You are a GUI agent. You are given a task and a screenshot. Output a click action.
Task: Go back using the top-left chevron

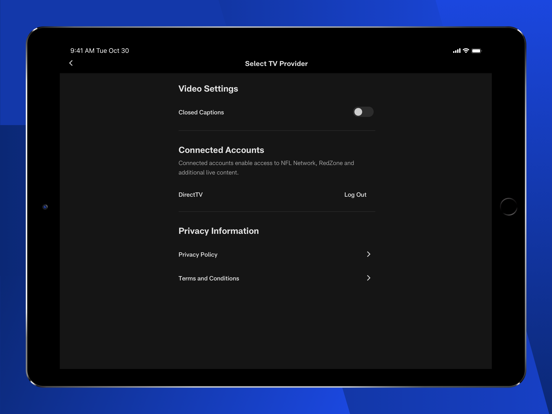pos(71,63)
